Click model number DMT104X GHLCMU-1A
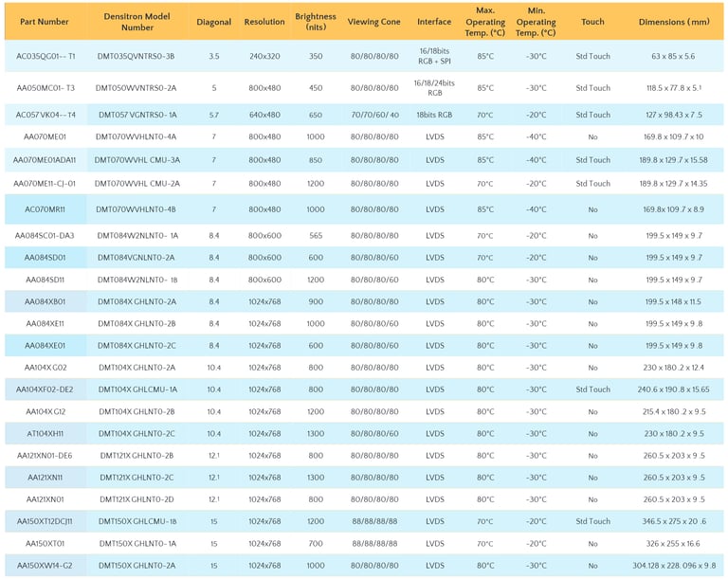Viewport: 728px width, 579px height. (x=137, y=389)
